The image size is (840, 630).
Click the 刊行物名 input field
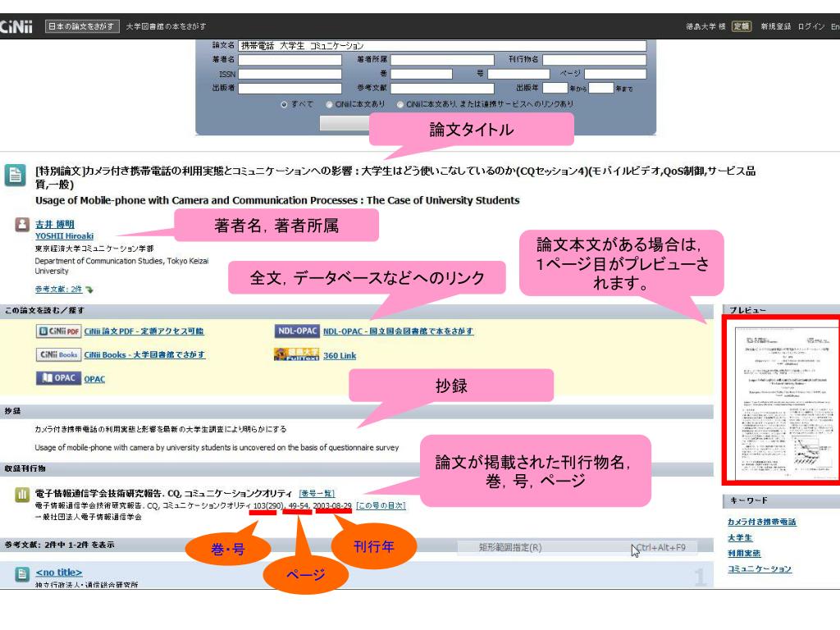tap(595, 59)
